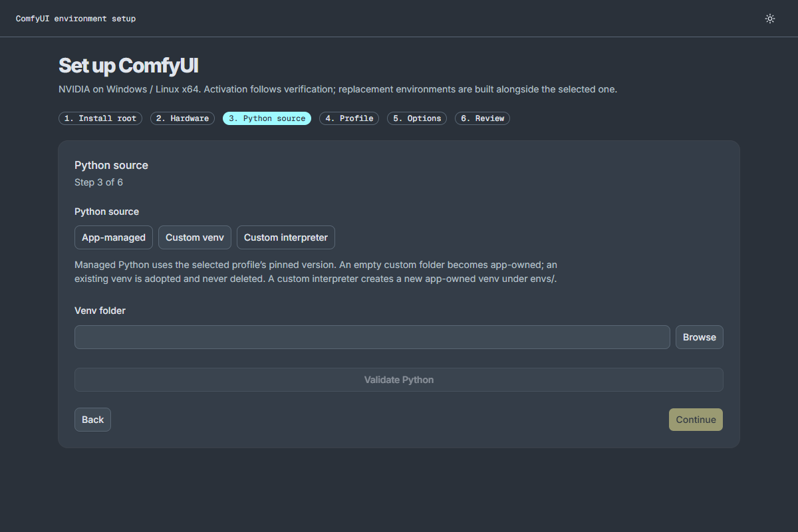Go to the 6. Review step
Image resolution: width=798 pixels, height=532 pixels.
482,118
